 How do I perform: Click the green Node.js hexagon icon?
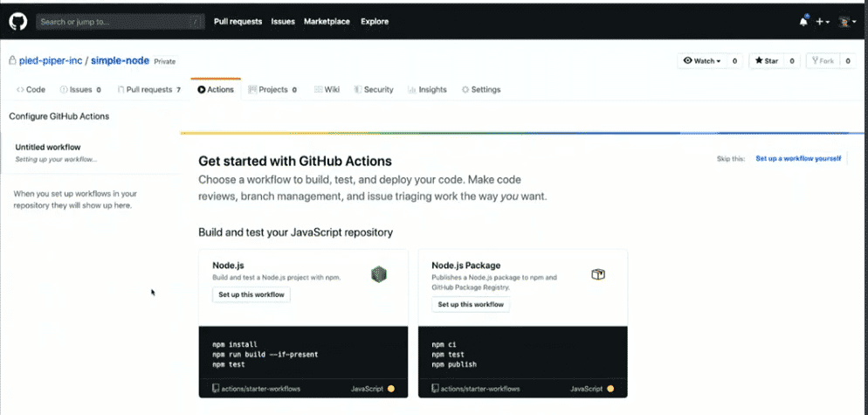click(x=379, y=274)
